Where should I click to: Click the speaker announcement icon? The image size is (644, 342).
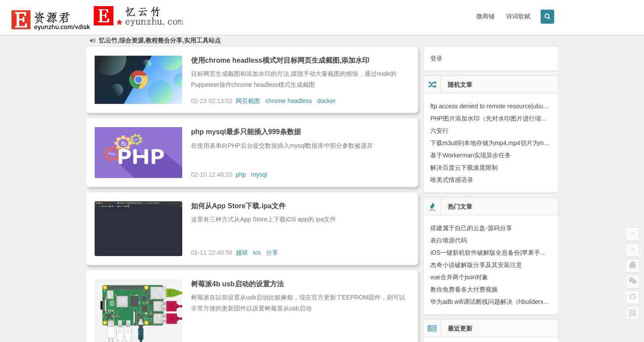[x=92, y=40]
